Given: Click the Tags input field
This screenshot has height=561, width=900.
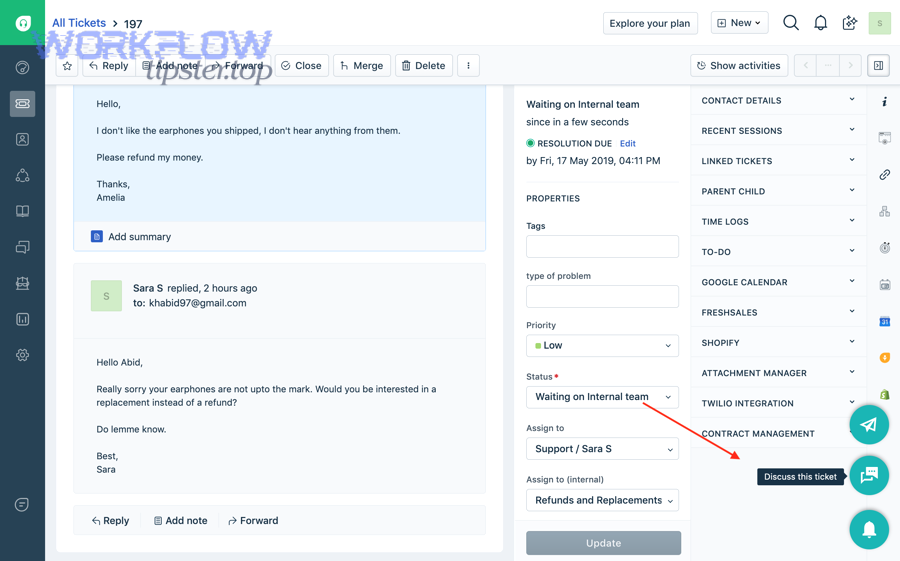Looking at the screenshot, I should [x=602, y=246].
